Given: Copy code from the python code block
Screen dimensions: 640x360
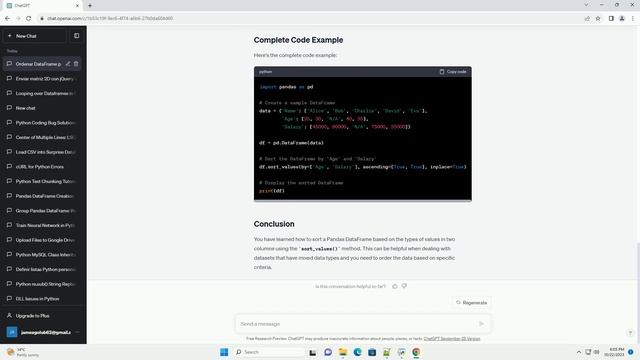Looking at the screenshot, I should tap(453, 71).
